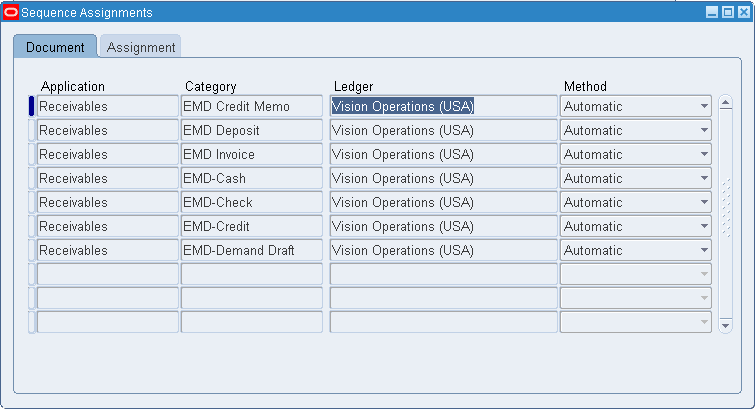
Task: Open Method dropdown for EMD-Demand Draft row
Action: tap(704, 250)
